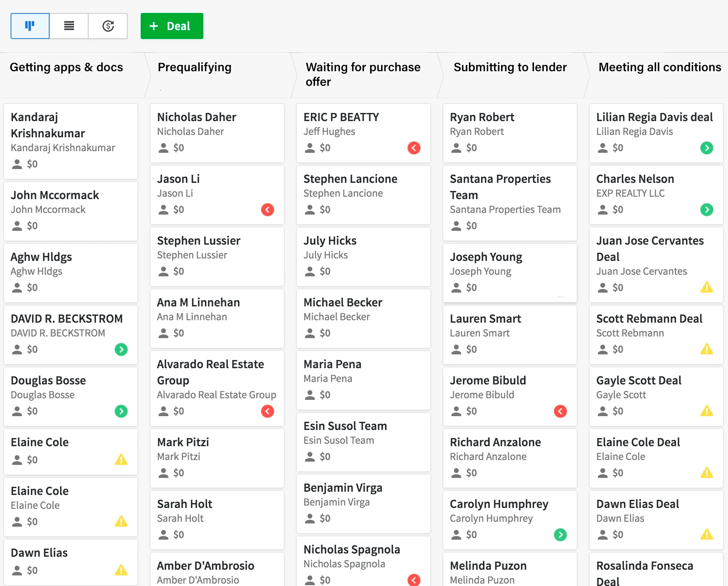Viewport: 728px width, 586px height.
Task: Click red arrow icon on Jerome Bibuld card
Action: pyautogui.click(x=560, y=411)
